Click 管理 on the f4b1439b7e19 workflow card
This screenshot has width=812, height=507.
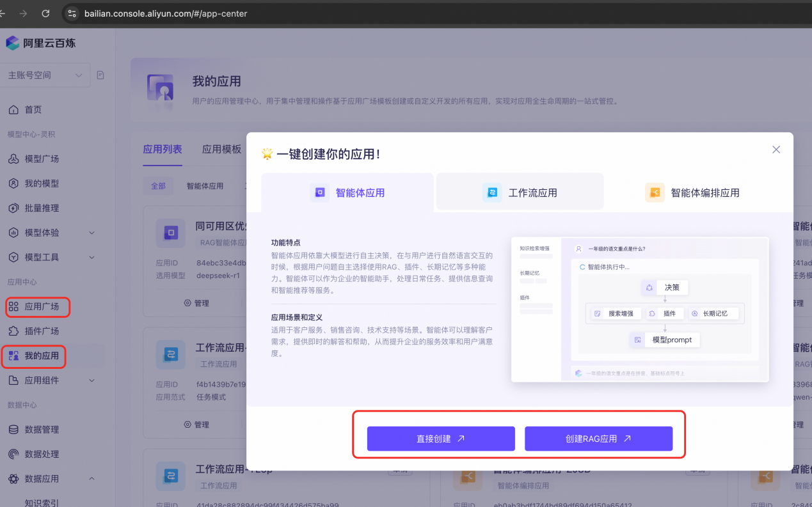(196, 425)
